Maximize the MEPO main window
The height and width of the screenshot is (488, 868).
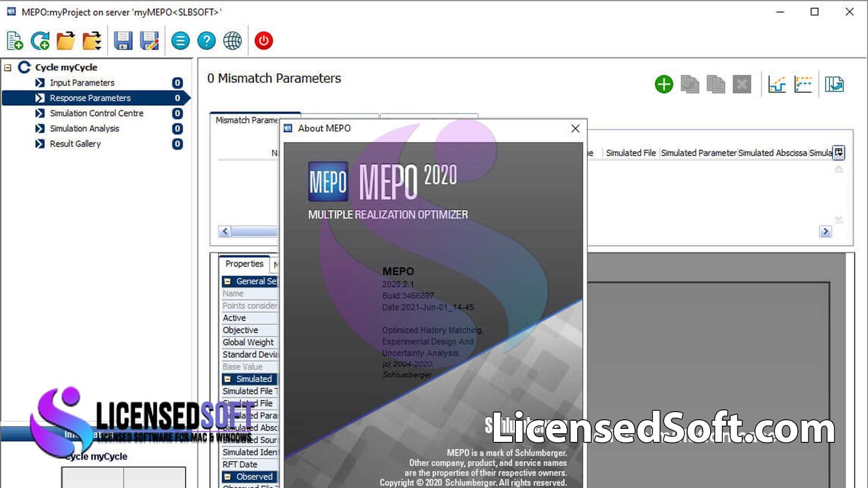pos(814,11)
